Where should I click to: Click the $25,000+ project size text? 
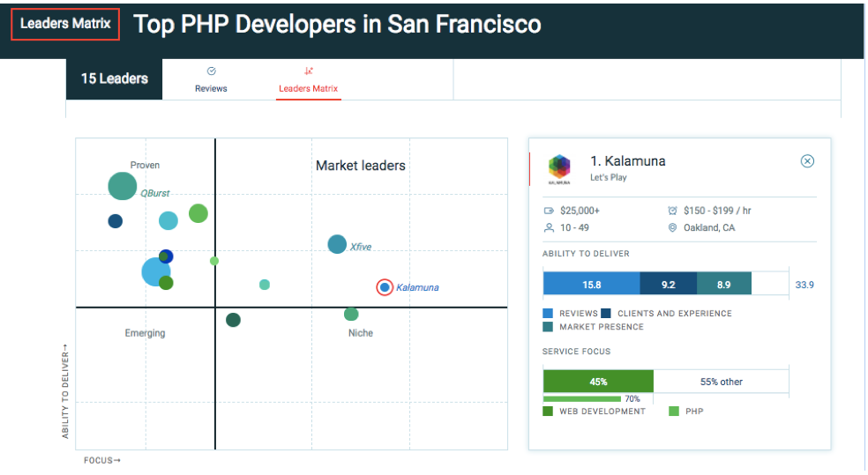[x=580, y=211]
